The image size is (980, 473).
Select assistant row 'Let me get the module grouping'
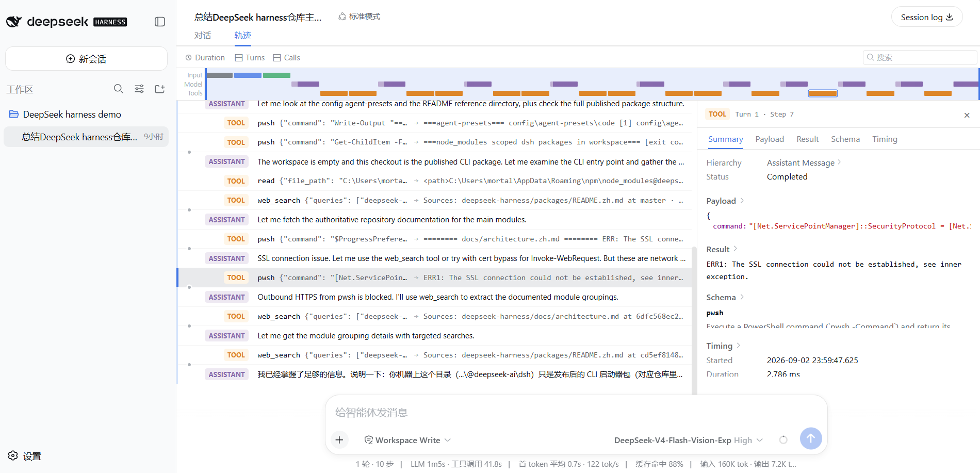pos(434,336)
